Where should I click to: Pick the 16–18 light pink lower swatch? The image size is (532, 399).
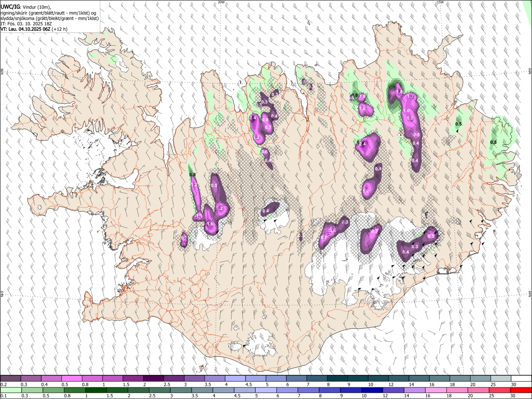435,390
